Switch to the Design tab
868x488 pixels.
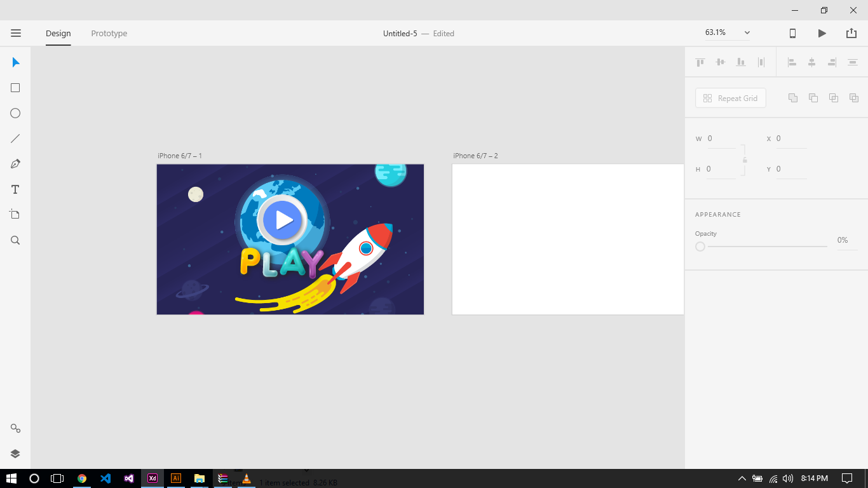coord(58,34)
